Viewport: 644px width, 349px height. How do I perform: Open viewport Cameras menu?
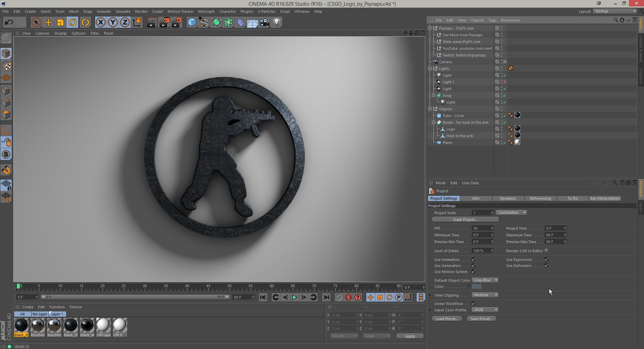point(42,33)
